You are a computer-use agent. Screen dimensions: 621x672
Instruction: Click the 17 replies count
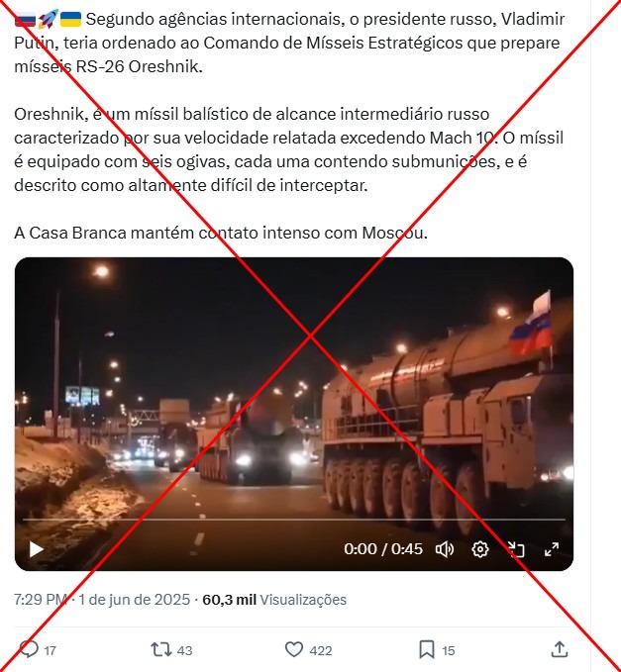pos(51,650)
